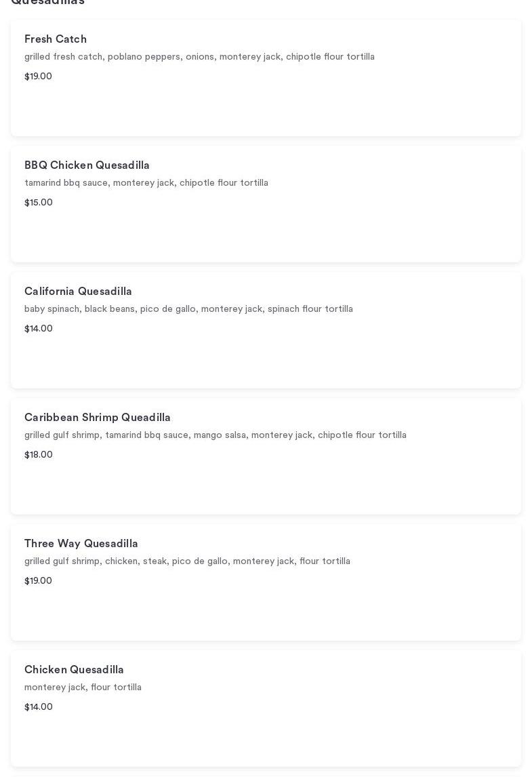The width and height of the screenshot is (532, 777).
Task: Open the California Quesadilla item
Action: coord(78,292)
